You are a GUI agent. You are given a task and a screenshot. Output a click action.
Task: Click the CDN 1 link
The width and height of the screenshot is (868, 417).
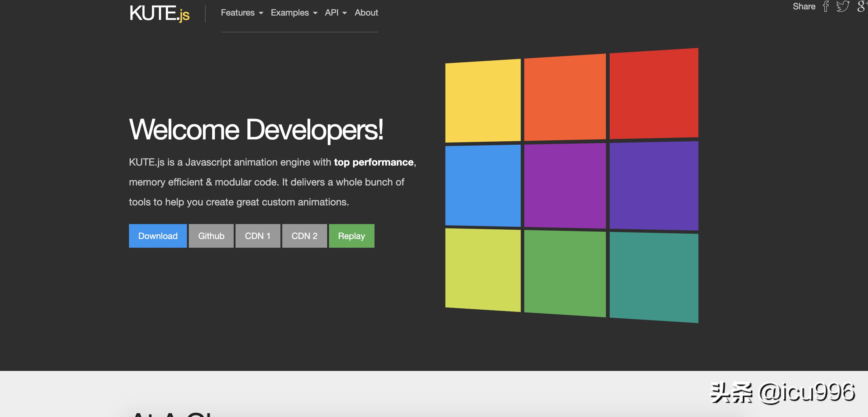point(258,236)
